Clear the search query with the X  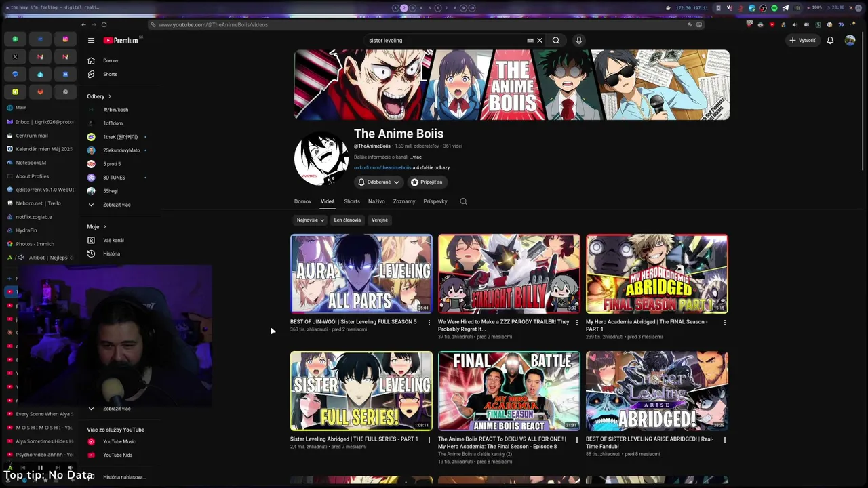[540, 41]
